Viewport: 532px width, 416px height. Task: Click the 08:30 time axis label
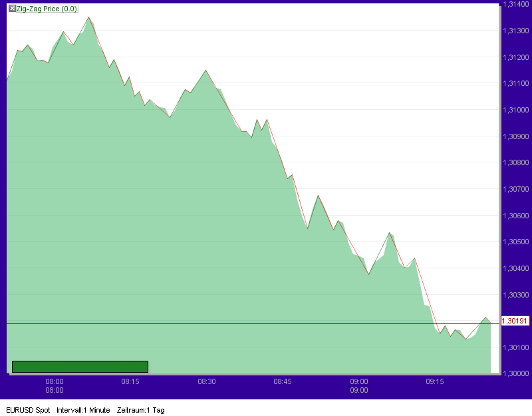(207, 381)
